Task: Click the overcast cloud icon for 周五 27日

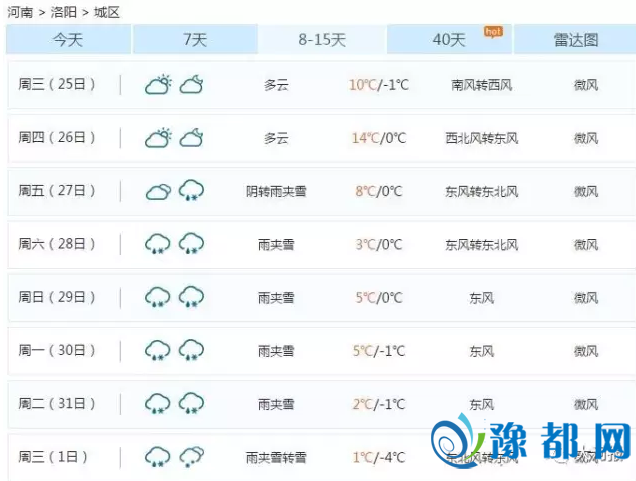Action: [x=158, y=191]
